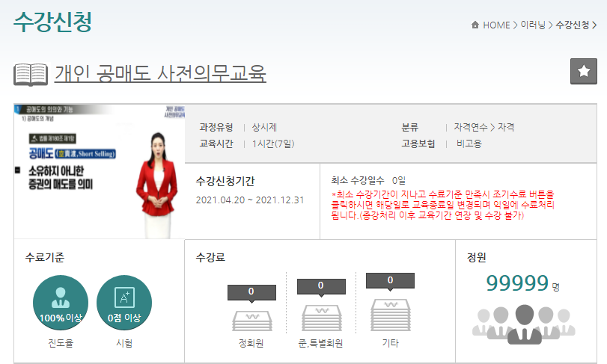Click the red early-completion notice text
The image size is (607, 364).
(x=443, y=205)
